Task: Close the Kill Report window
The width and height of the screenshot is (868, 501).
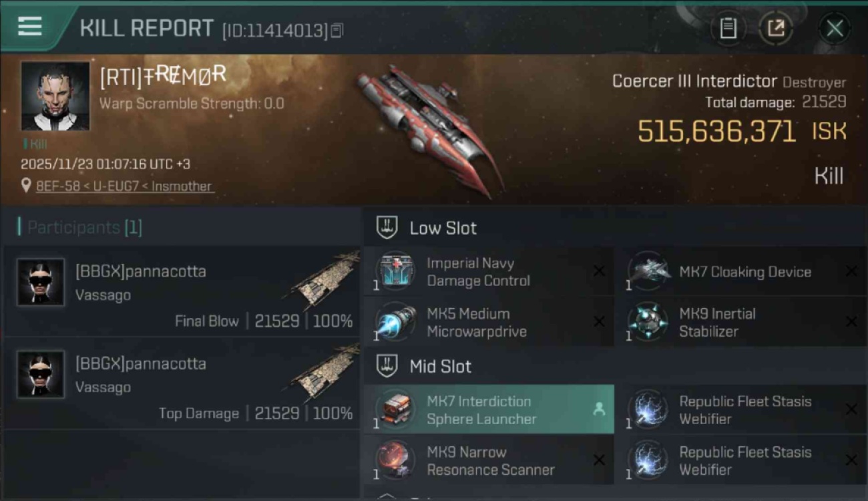Action: point(835,28)
